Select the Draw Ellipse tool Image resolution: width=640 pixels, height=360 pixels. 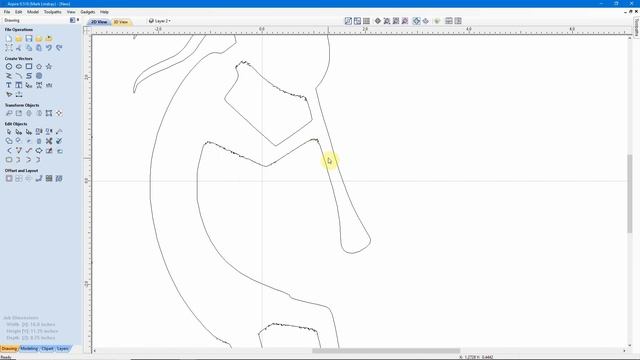pyautogui.click(x=19, y=67)
